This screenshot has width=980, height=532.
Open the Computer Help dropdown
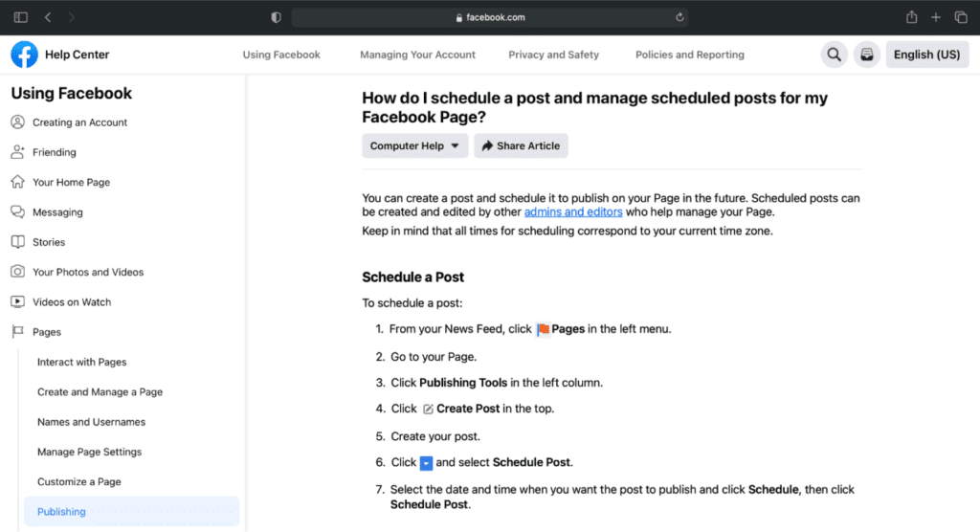pyautogui.click(x=414, y=145)
